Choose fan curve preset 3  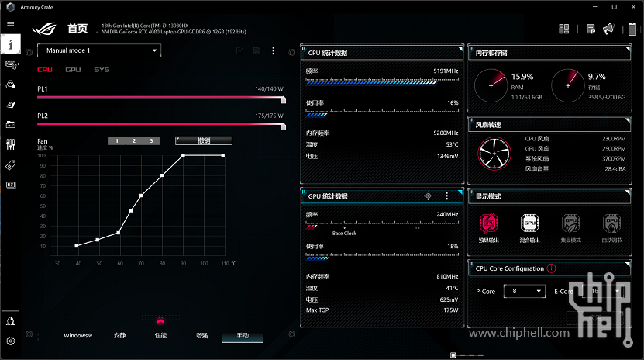151,140
